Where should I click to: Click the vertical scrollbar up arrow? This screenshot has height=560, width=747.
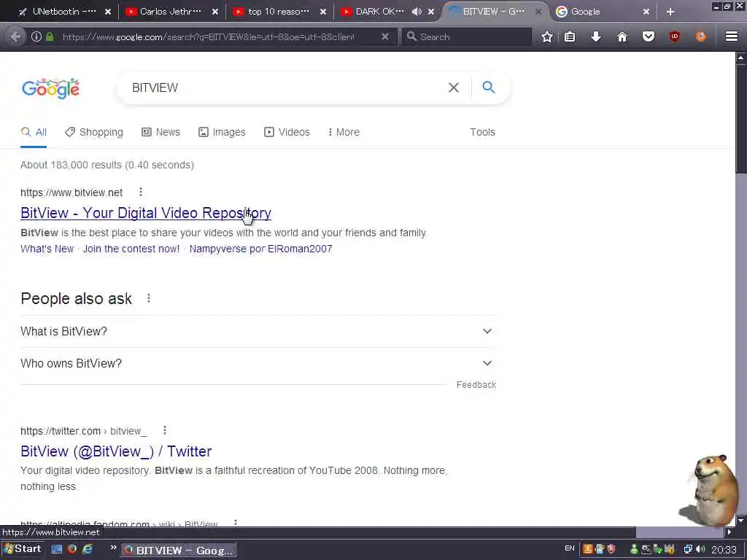coord(741,58)
